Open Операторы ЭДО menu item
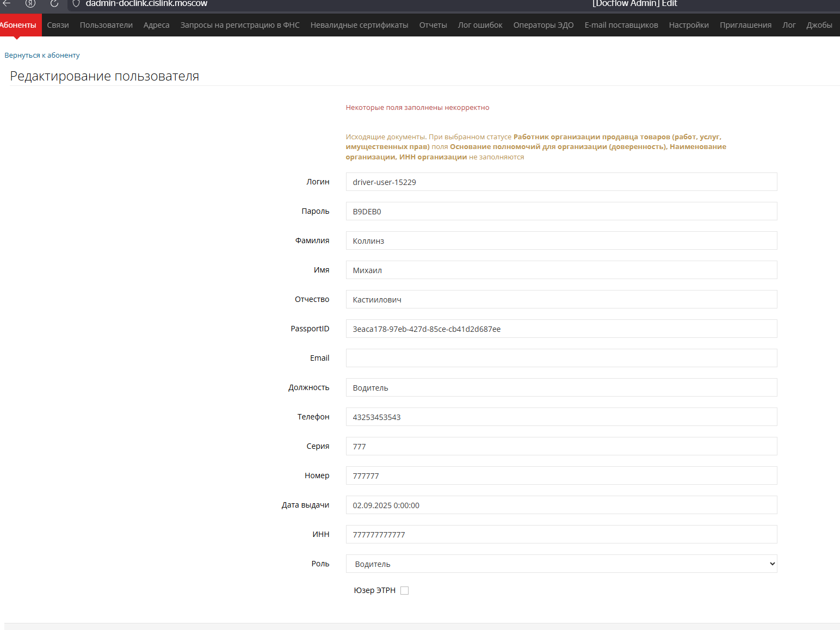 point(543,25)
